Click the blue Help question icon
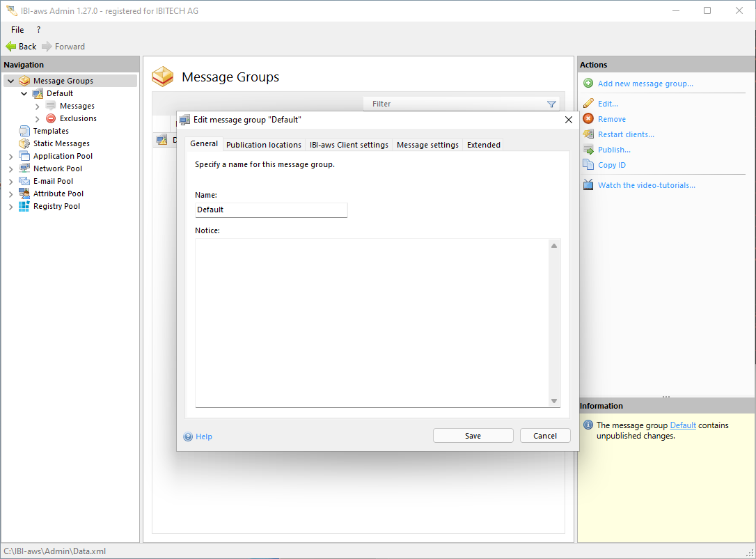756x559 pixels. tap(188, 436)
